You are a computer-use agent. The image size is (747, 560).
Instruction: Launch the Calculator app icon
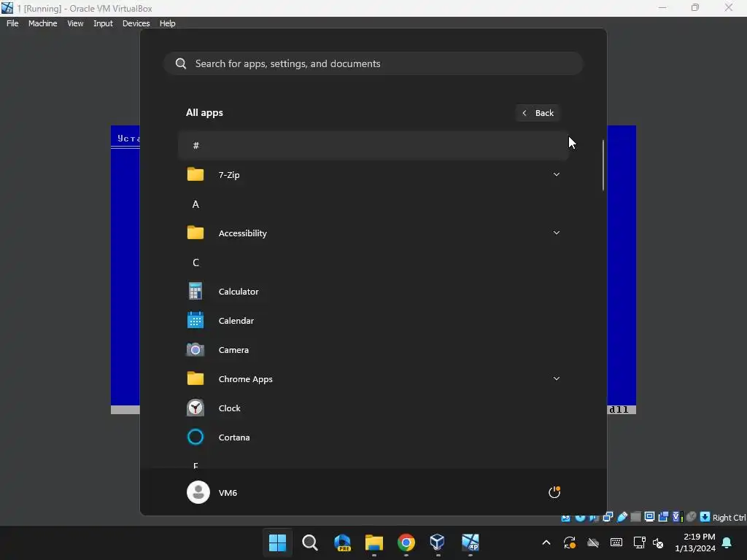click(196, 292)
